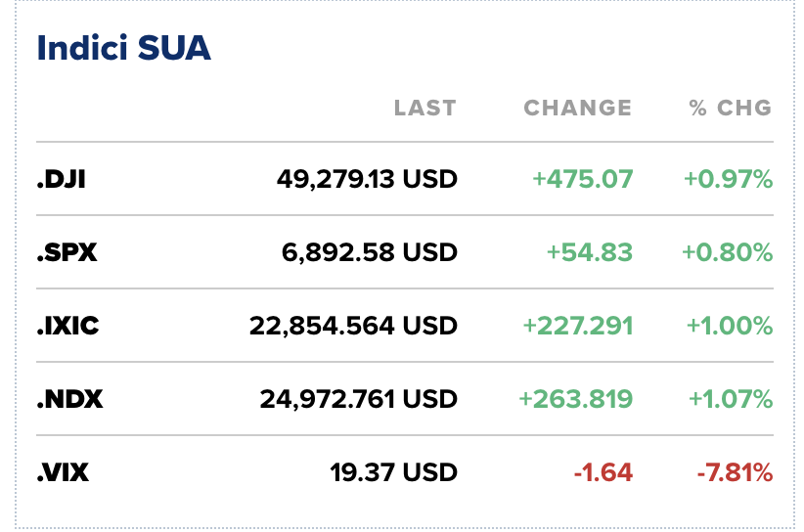Select the .IXIC index symbol

click(68, 326)
